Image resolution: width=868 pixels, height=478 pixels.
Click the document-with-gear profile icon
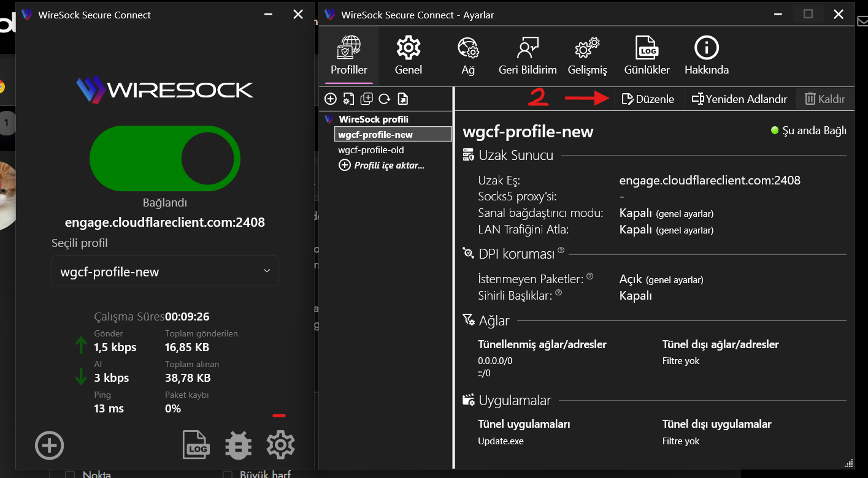click(348, 99)
